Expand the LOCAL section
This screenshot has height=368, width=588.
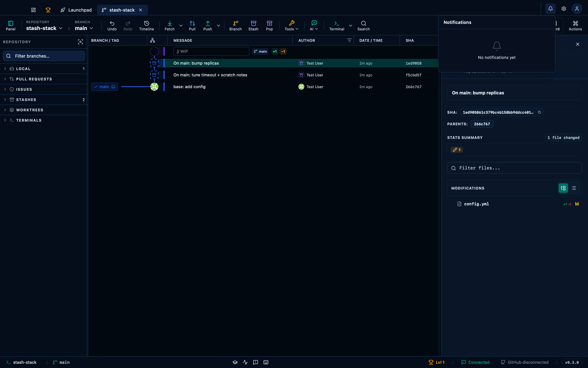point(44,69)
